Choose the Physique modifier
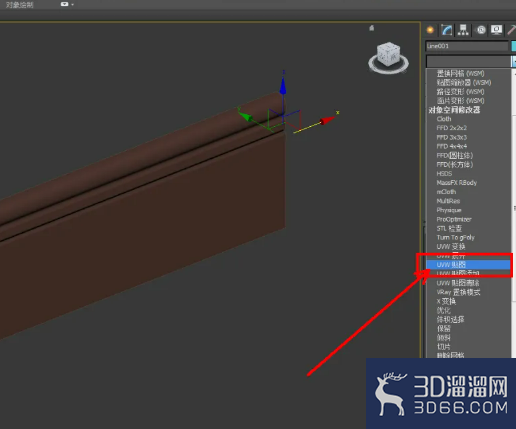Viewport: 516px width, 429px height. 449,210
